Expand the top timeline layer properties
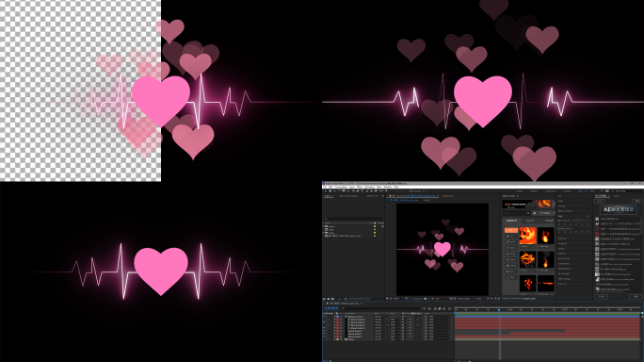This screenshot has height=362, width=644. point(335,317)
